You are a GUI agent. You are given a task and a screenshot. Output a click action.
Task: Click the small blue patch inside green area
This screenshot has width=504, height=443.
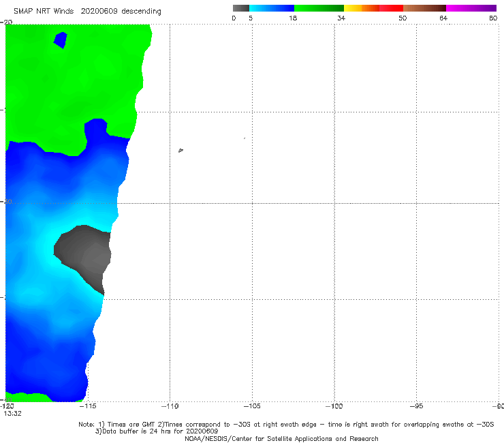[61, 40]
